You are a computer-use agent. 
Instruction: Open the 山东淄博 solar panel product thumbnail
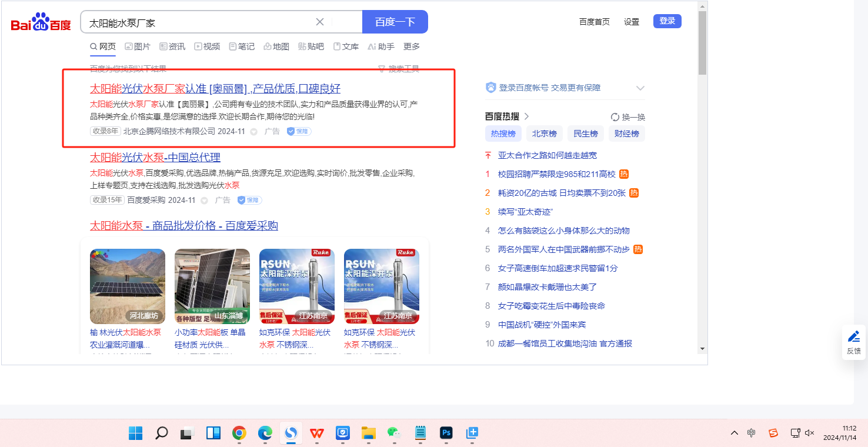click(212, 286)
